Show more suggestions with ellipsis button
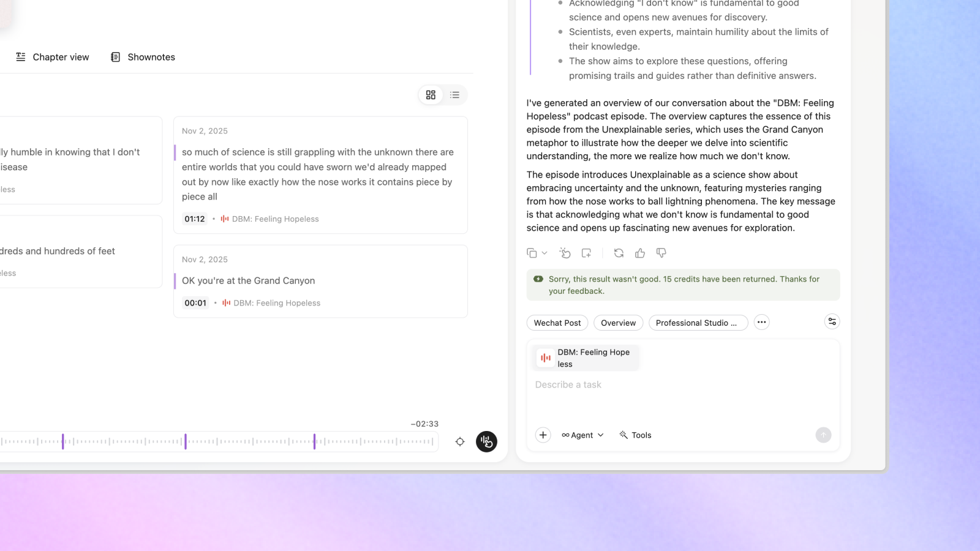 click(761, 322)
